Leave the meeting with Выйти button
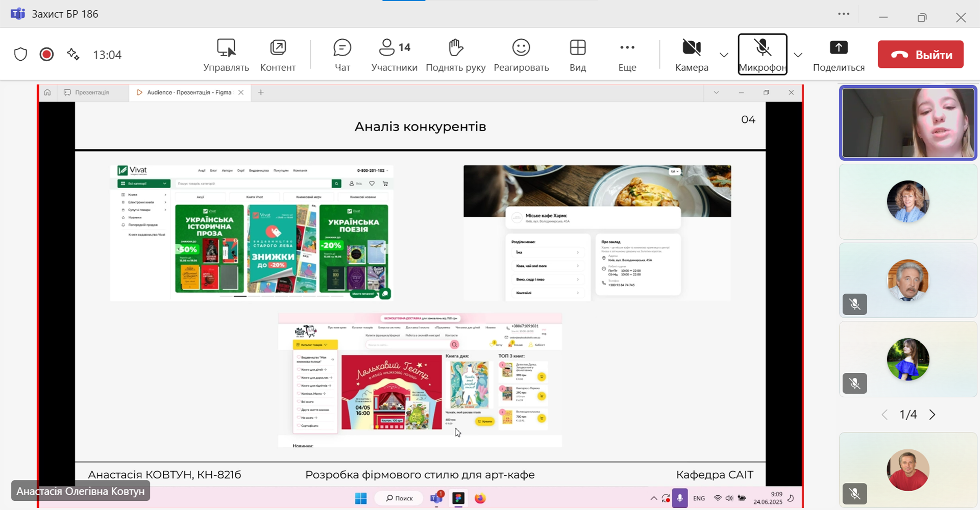This screenshot has height=510, width=980. pos(920,55)
